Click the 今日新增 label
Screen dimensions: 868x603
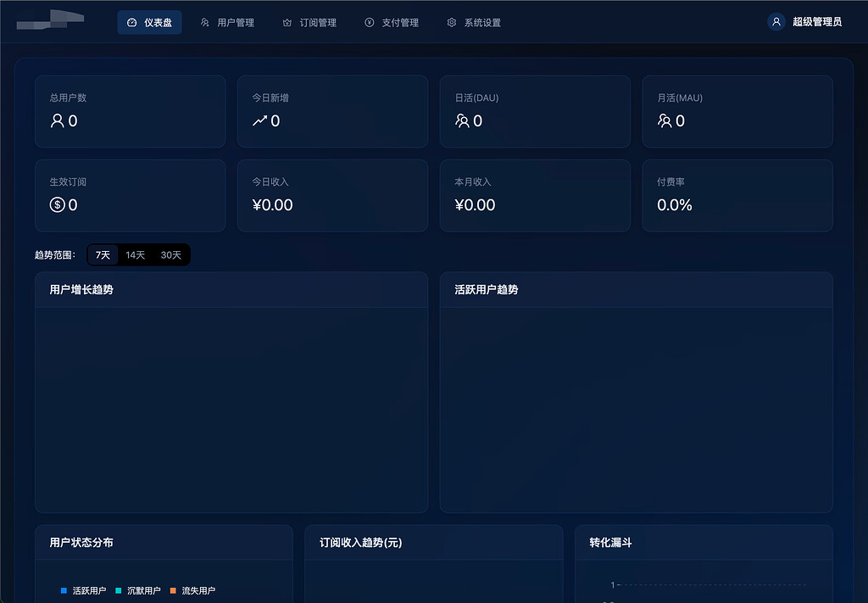(270, 98)
